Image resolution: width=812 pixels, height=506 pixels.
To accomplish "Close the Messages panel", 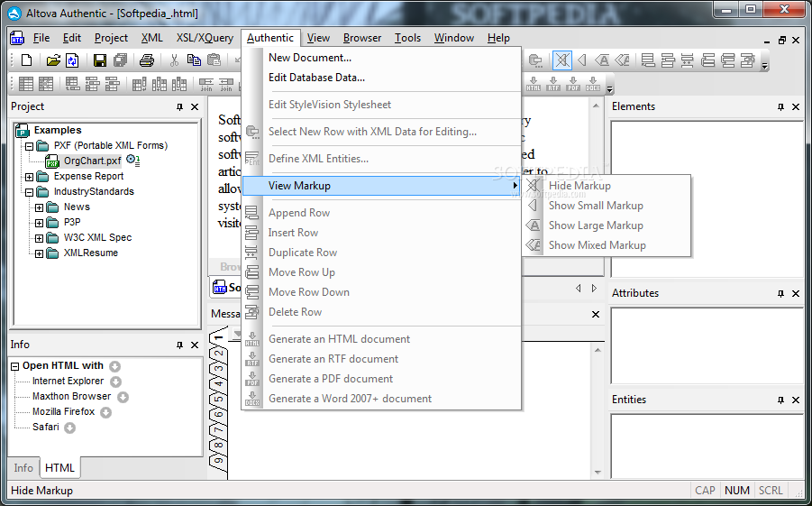I will (x=596, y=314).
